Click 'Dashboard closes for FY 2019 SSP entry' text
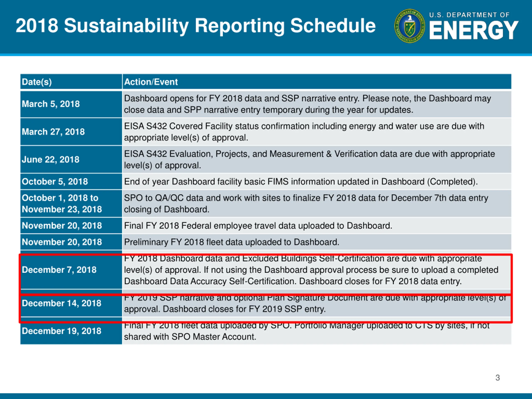This screenshot has width=532, height=399. point(244,309)
